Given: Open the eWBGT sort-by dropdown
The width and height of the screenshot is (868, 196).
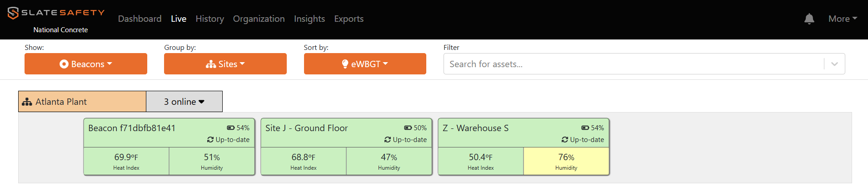Looking at the screenshot, I should (x=365, y=64).
